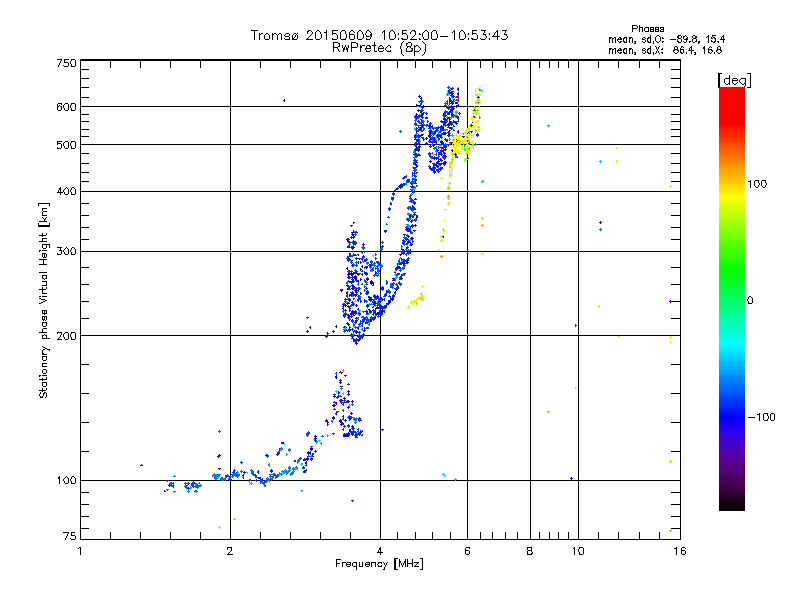
Task: Click the y-axis tick label '75'
Action: (x=70, y=536)
